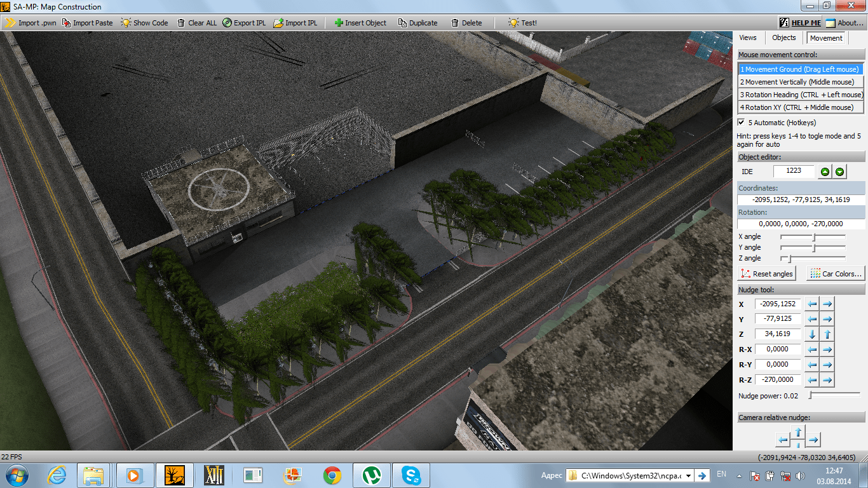Viewport: 868px width, 488px height.
Task: Click the Test! lightbulb button
Action: coord(522,23)
